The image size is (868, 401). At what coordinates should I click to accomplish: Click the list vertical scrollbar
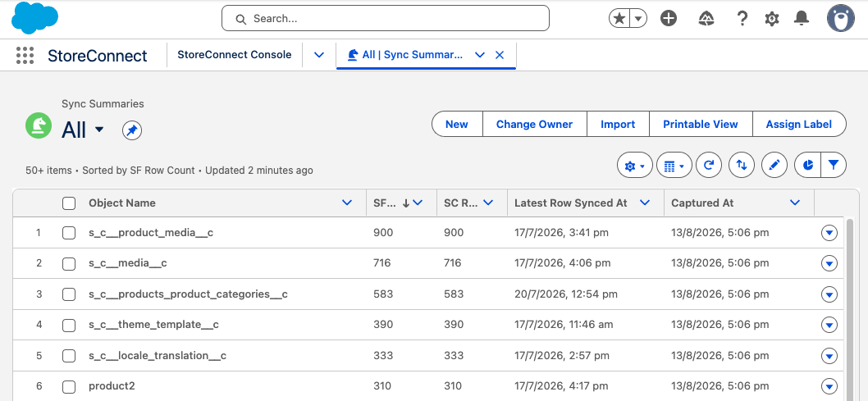pyautogui.click(x=848, y=310)
